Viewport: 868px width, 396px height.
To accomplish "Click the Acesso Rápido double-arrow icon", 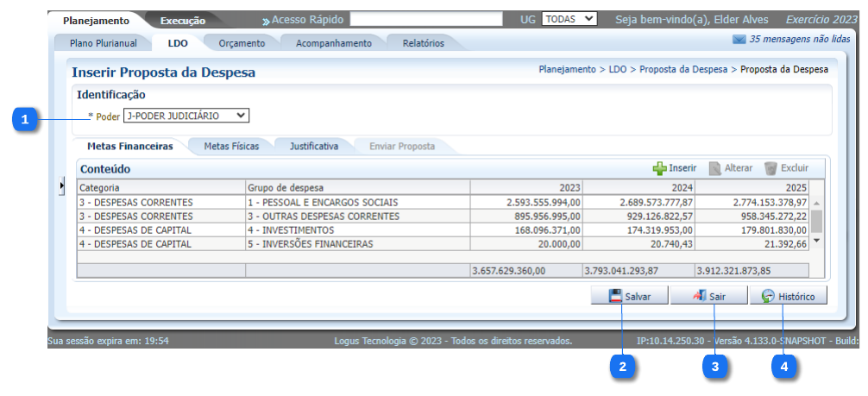I will click(266, 20).
